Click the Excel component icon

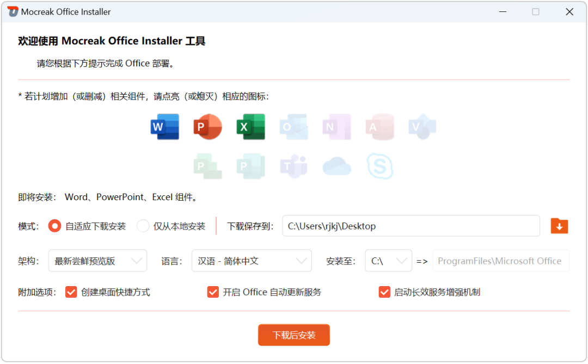[x=250, y=127]
